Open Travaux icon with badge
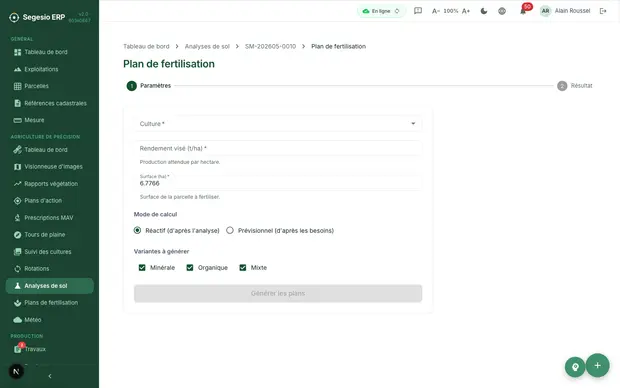620x388 pixels. click(x=18, y=348)
